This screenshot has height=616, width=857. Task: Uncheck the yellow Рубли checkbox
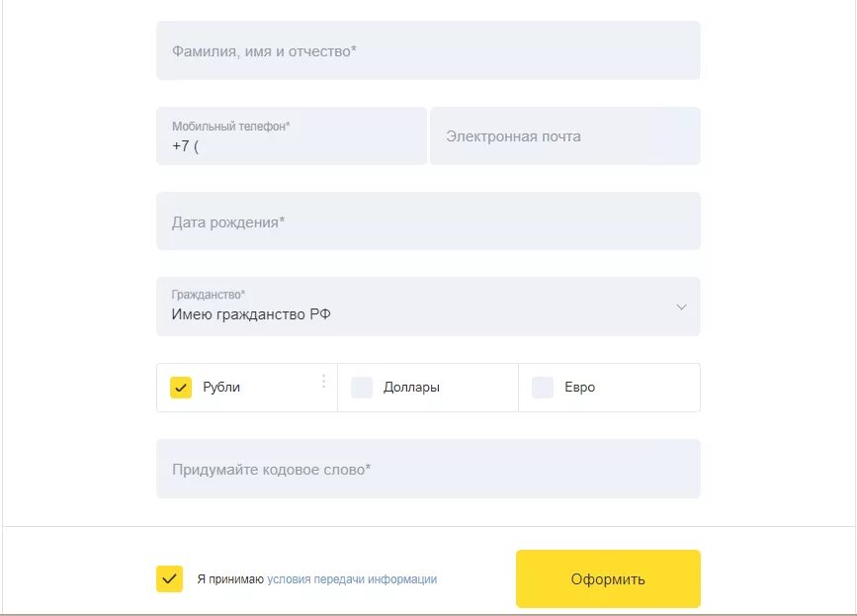[x=181, y=388]
